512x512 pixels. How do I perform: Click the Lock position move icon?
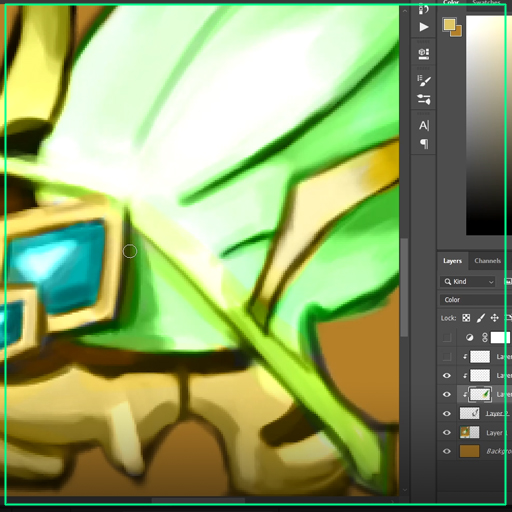click(x=495, y=318)
